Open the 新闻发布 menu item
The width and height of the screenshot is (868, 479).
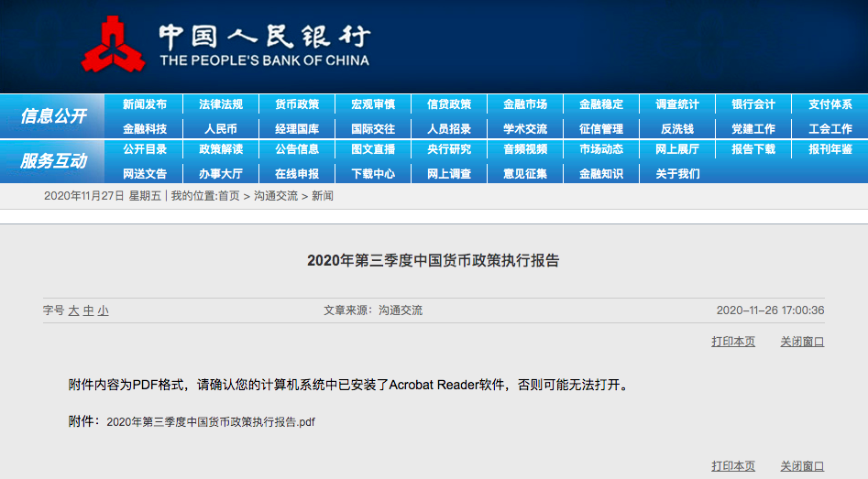coord(145,104)
